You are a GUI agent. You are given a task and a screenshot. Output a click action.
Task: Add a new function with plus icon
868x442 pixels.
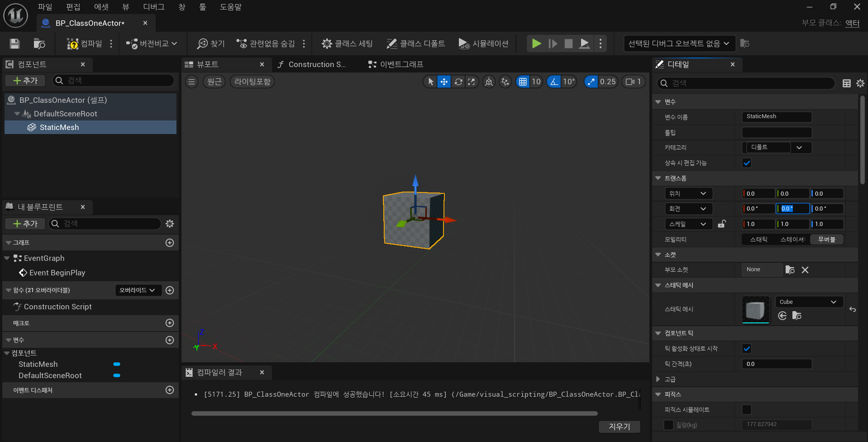coord(170,290)
